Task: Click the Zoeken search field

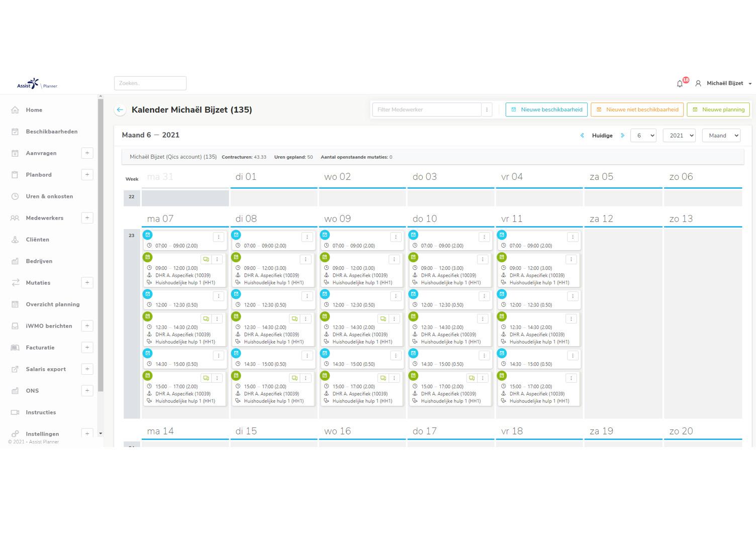Action: point(150,83)
